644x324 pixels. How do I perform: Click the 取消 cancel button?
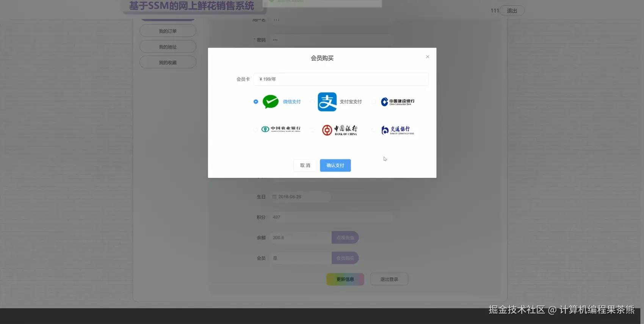pos(305,165)
